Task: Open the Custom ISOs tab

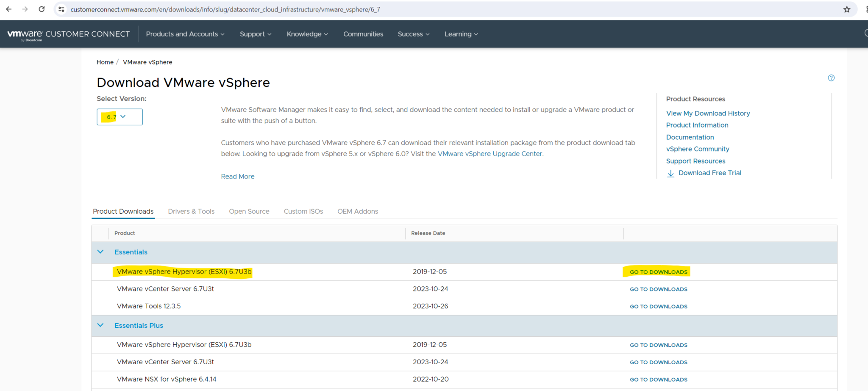Action: coord(303,211)
